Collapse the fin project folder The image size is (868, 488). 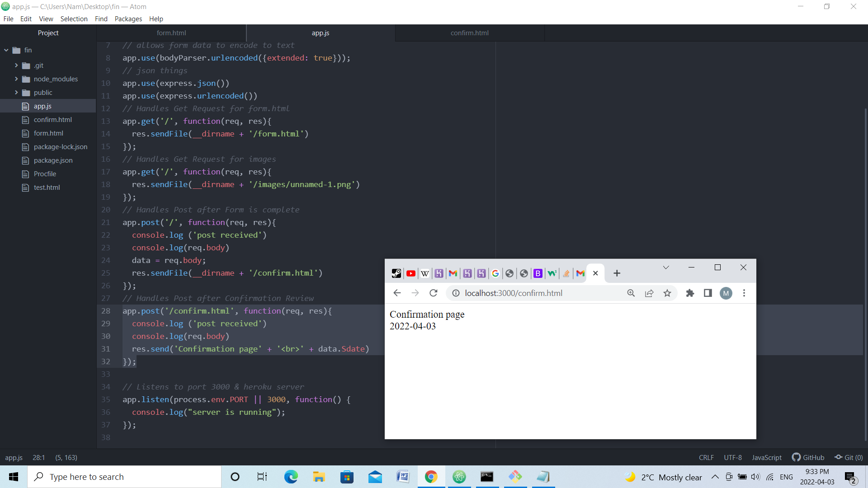point(6,50)
